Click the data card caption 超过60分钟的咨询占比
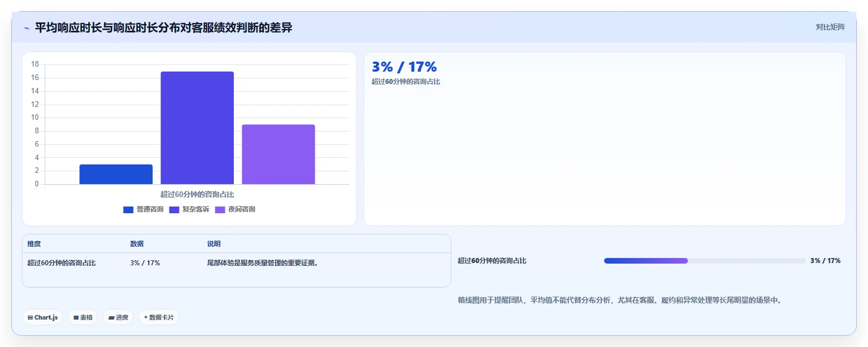This screenshot has width=868, height=347. pyautogui.click(x=406, y=82)
